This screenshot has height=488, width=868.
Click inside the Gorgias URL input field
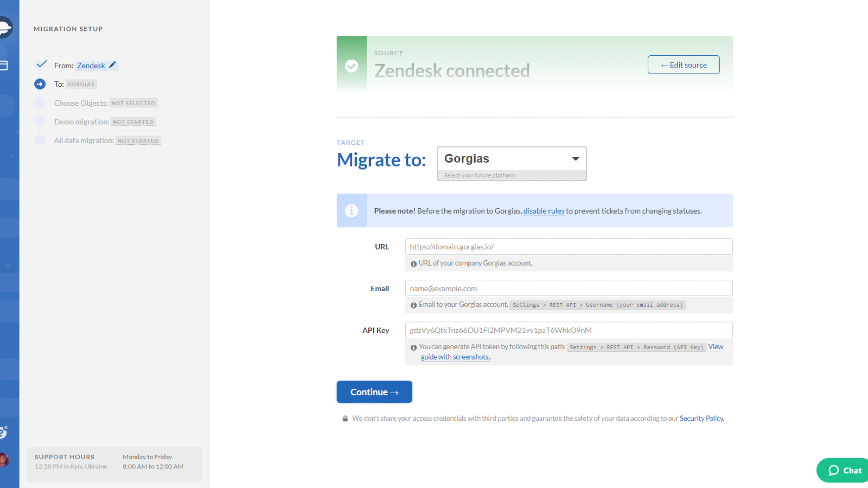point(568,246)
